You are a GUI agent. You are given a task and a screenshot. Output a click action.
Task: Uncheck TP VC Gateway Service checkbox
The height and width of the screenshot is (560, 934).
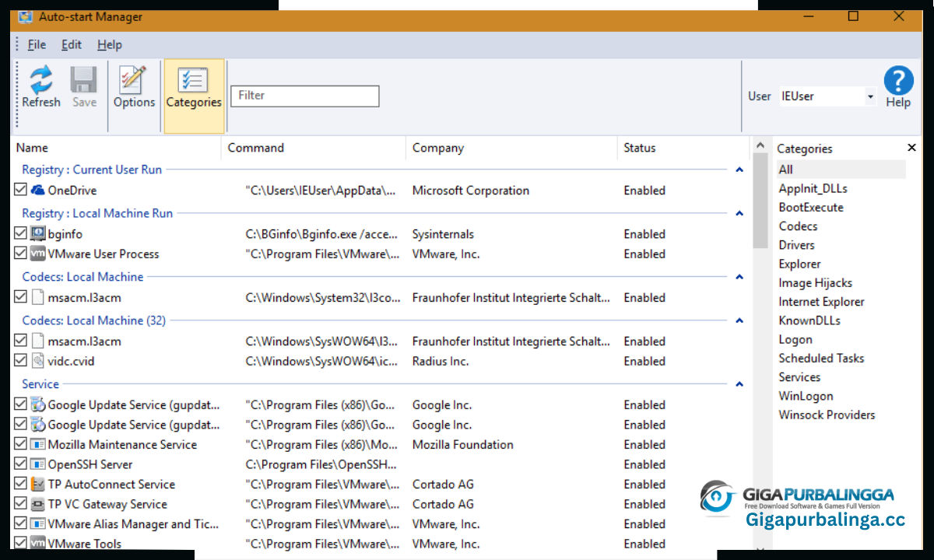(x=21, y=504)
